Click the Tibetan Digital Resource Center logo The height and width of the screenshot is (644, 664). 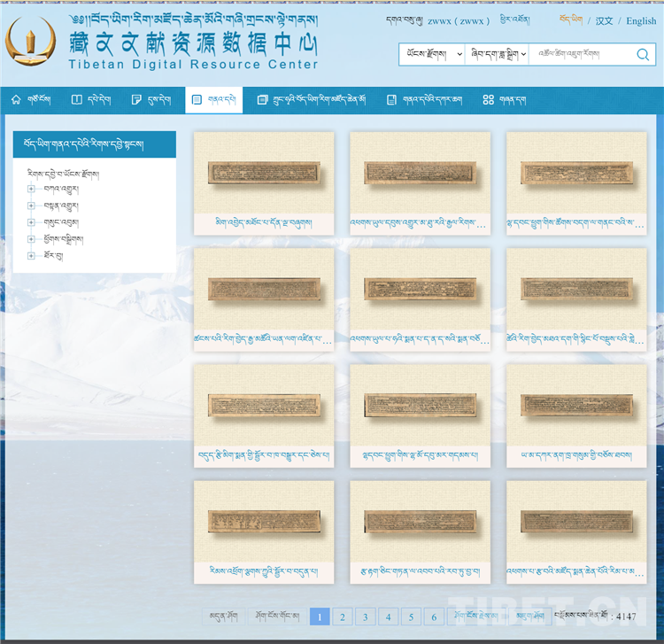click(31, 42)
